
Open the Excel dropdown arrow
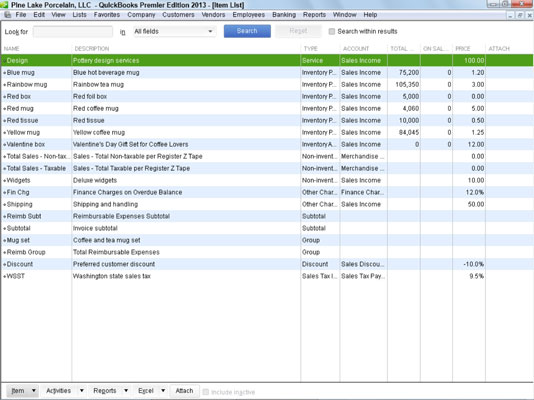coord(163,390)
